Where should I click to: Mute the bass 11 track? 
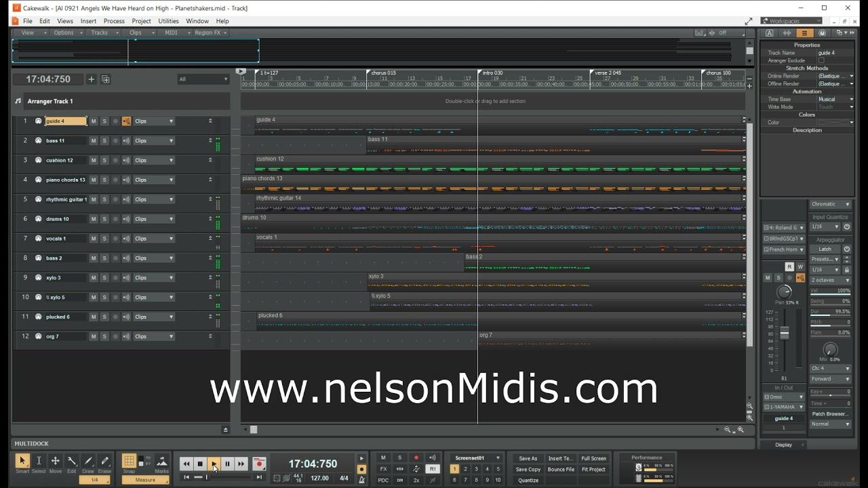[94, 141]
